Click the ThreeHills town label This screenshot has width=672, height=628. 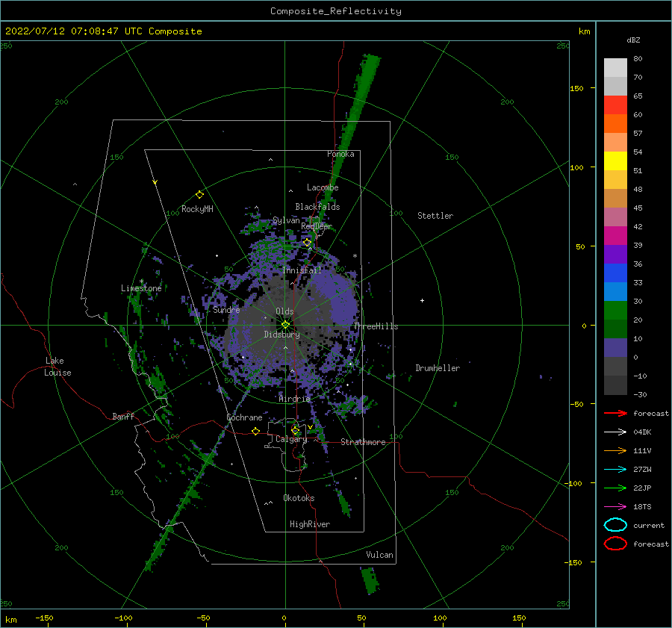tap(376, 326)
